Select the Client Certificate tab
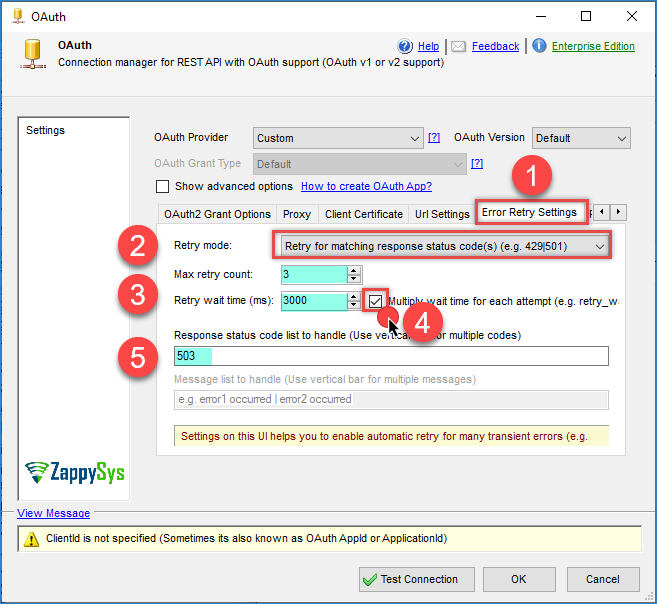 coord(364,214)
